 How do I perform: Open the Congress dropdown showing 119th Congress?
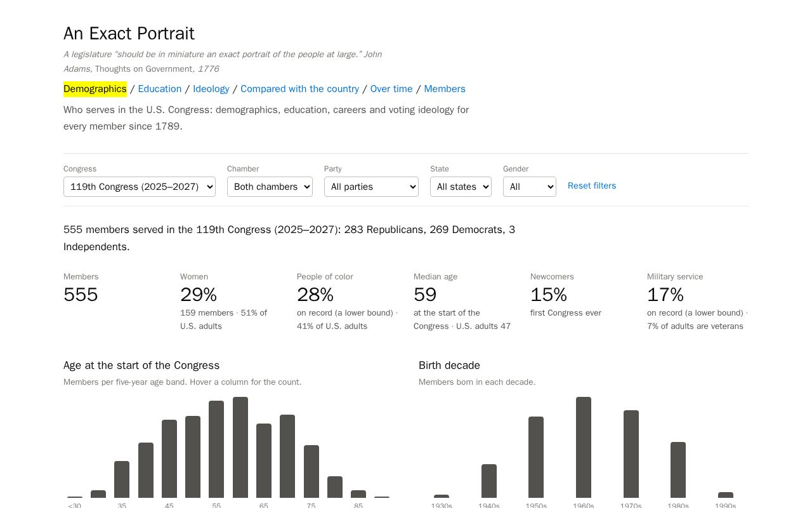point(140,187)
